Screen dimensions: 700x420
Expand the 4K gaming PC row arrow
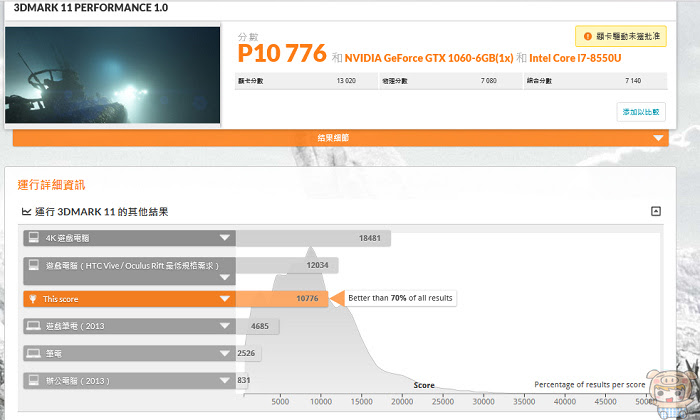(225, 238)
